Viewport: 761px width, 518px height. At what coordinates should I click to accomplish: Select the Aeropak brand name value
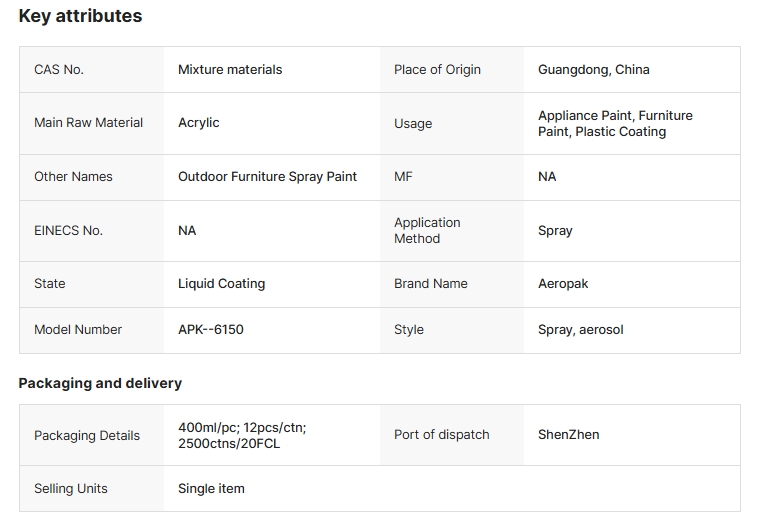tap(562, 284)
